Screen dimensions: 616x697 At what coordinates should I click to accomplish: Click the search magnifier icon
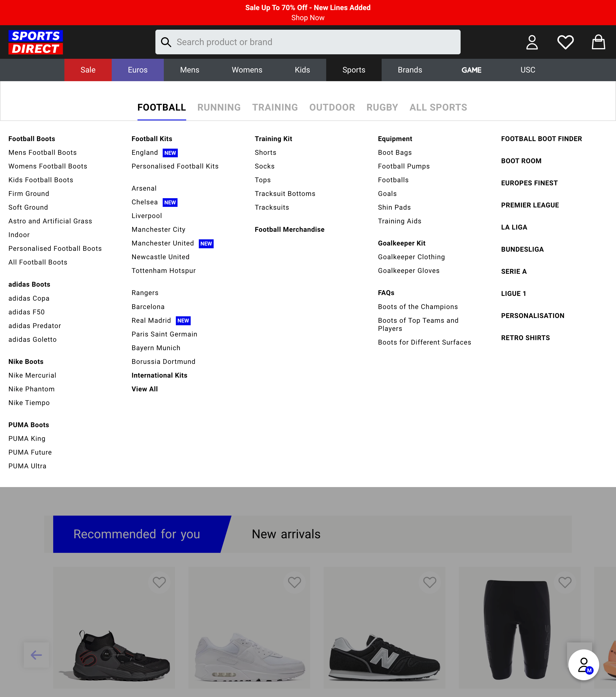coord(166,42)
